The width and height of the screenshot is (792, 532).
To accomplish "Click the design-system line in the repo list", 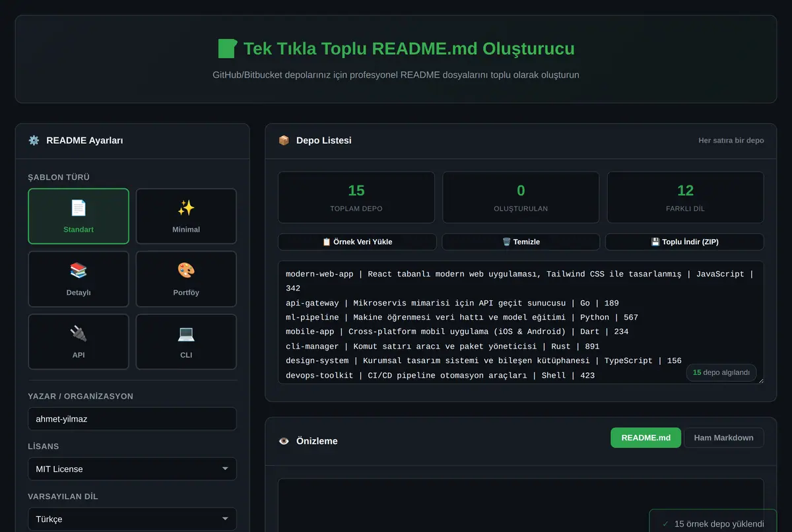I will pyautogui.click(x=484, y=361).
